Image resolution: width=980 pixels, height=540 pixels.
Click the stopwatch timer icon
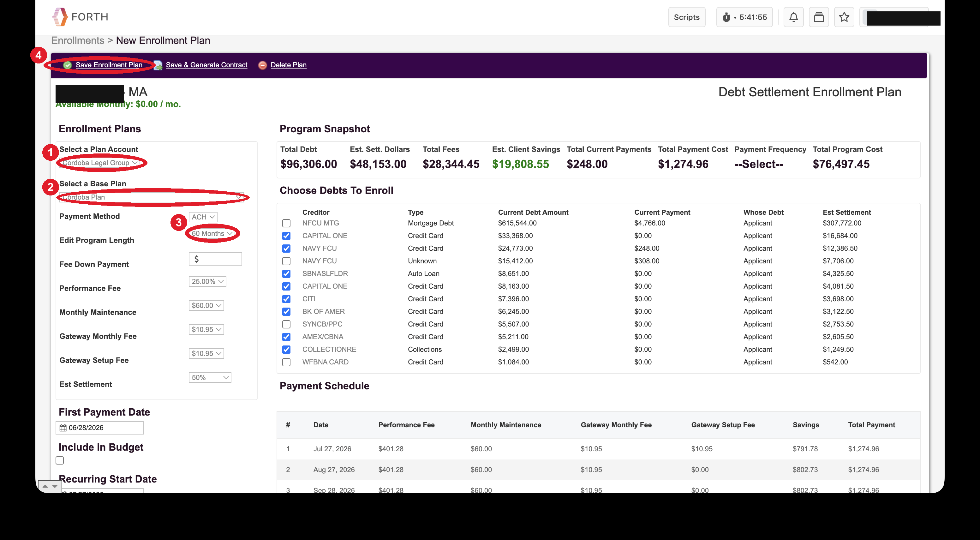[726, 17]
